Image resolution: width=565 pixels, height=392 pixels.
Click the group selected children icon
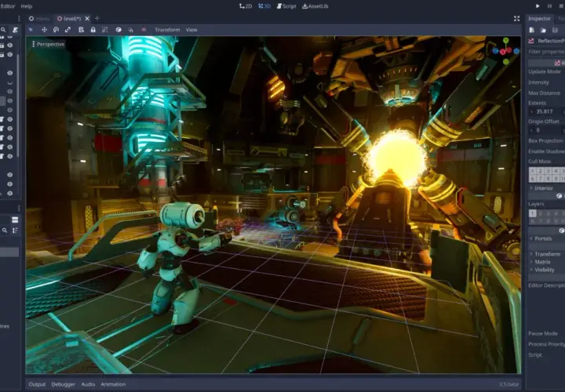click(105, 30)
